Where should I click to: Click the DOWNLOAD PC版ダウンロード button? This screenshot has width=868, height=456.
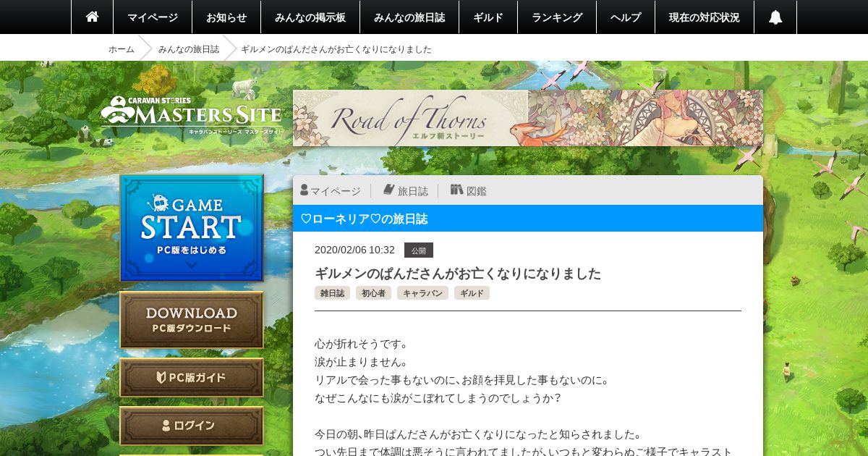click(192, 320)
